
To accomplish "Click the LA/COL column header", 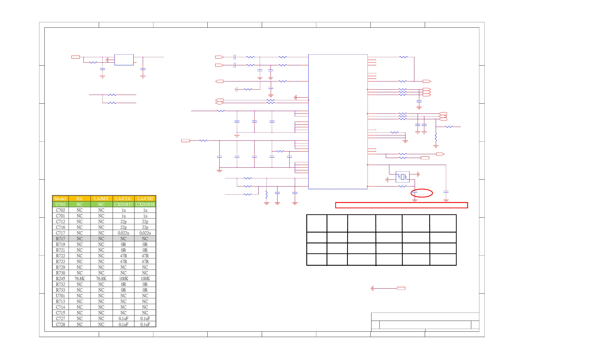I will tap(123, 198).
